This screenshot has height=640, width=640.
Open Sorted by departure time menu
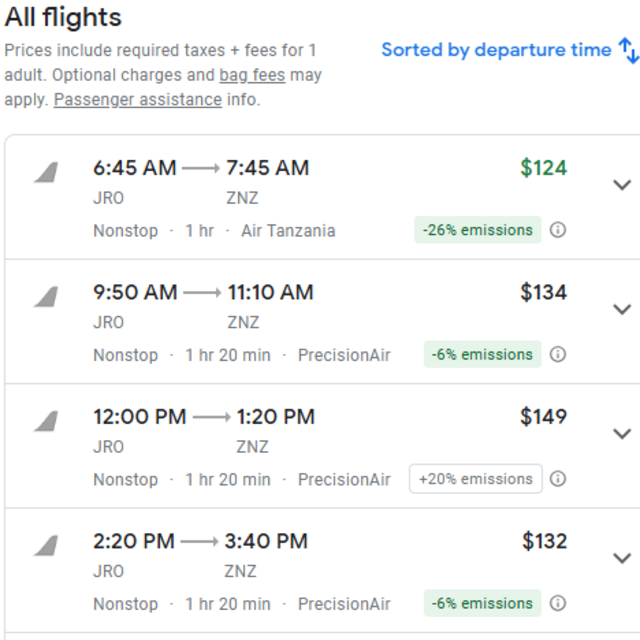pyautogui.click(x=496, y=50)
